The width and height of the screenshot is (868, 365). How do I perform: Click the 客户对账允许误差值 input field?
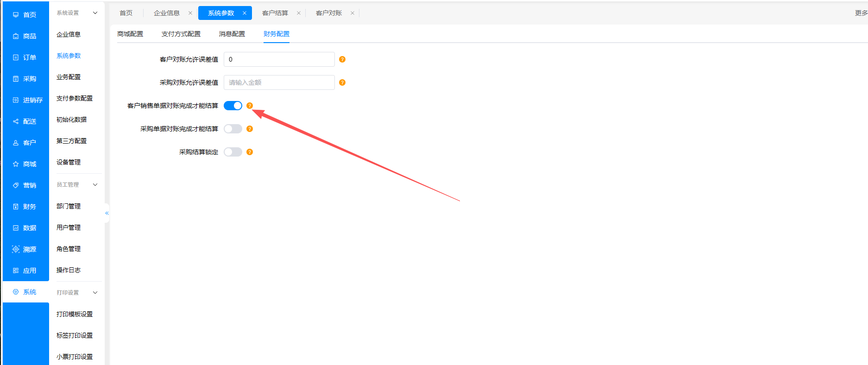[x=279, y=59]
